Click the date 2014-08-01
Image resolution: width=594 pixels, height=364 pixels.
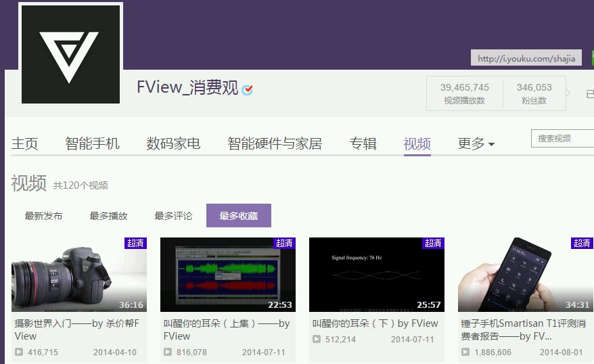tap(561, 352)
